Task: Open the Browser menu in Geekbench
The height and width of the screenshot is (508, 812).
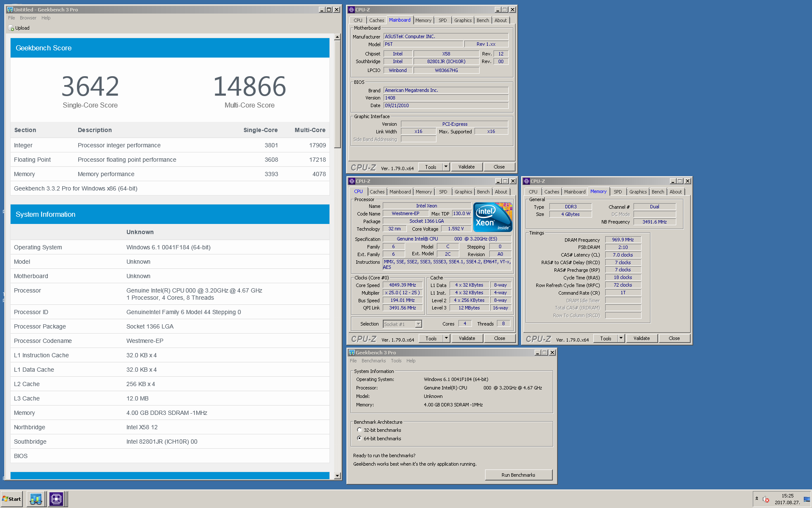Action: tap(28, 18)
